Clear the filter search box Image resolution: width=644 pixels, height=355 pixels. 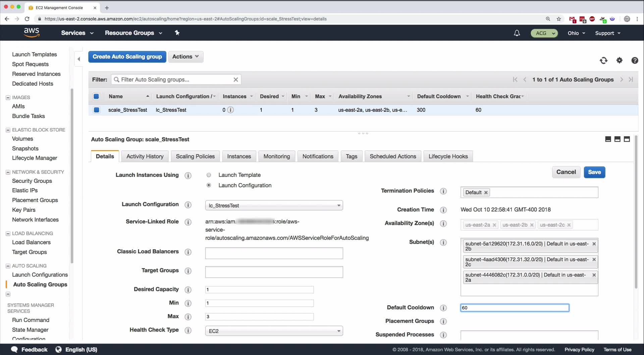pyautogui.click(x=236, y=80)
